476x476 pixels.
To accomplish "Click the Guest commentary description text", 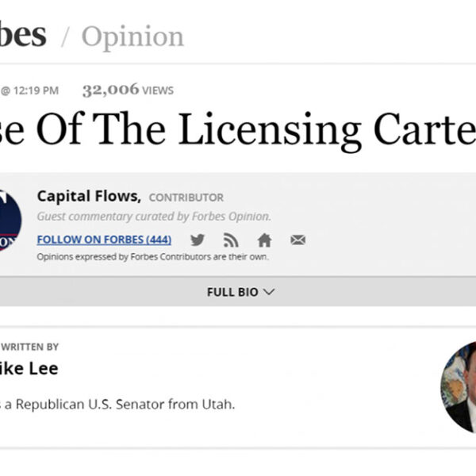I will click(154, 217).
